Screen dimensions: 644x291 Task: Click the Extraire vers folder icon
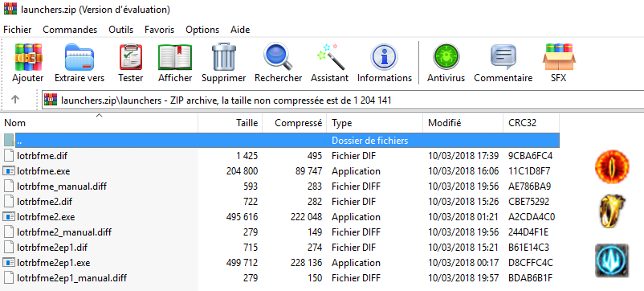79,63
